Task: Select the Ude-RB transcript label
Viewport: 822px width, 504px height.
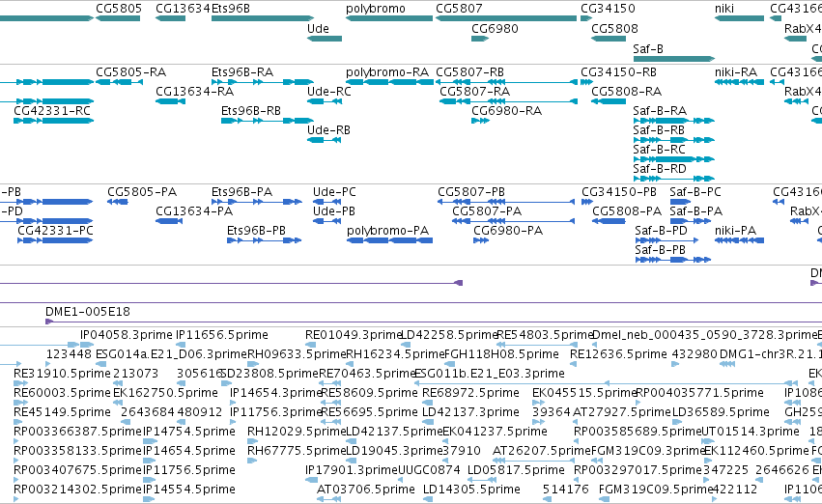Action: [328, 130]
